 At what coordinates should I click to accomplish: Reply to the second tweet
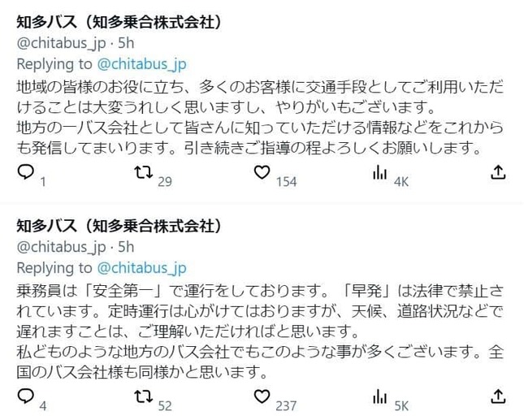coord(26,396)
